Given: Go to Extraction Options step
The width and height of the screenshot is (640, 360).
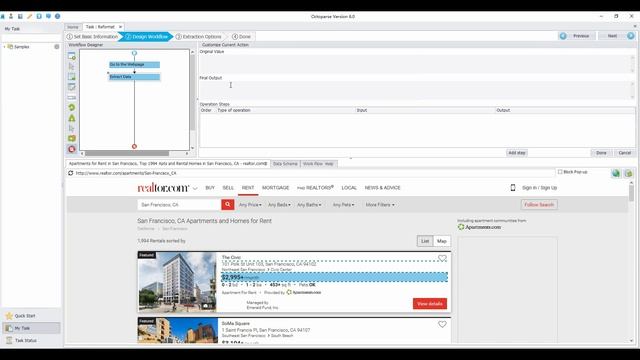Looking at the screenshot, I should 199,37.
